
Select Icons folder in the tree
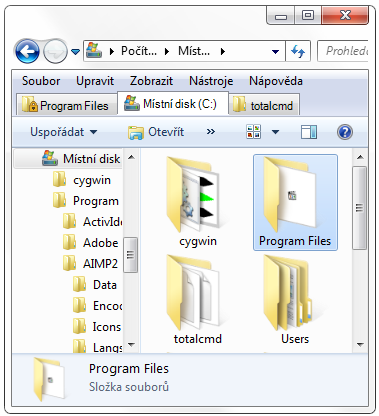[97, 327]
